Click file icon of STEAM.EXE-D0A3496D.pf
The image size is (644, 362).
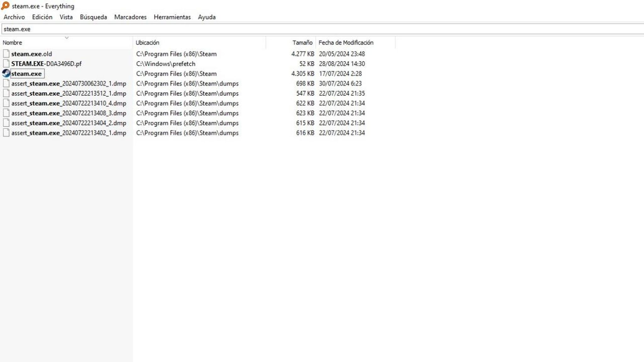6,64
